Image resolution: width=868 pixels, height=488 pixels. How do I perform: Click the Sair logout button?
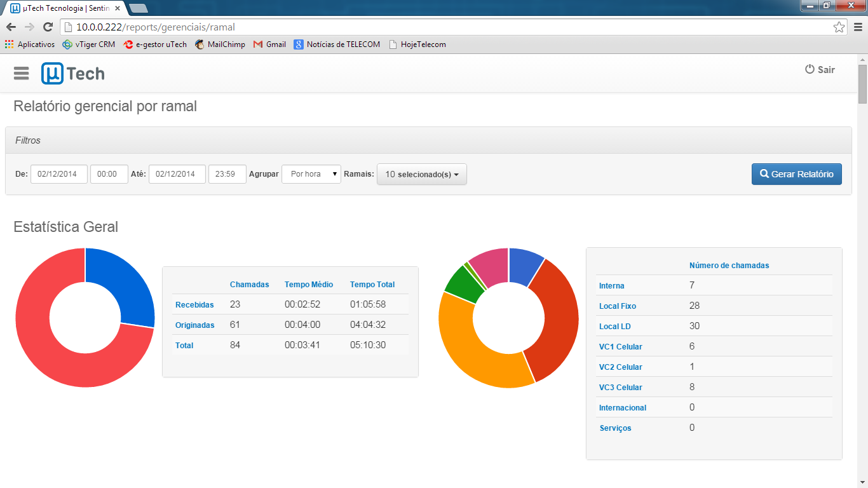coord(820,70)
